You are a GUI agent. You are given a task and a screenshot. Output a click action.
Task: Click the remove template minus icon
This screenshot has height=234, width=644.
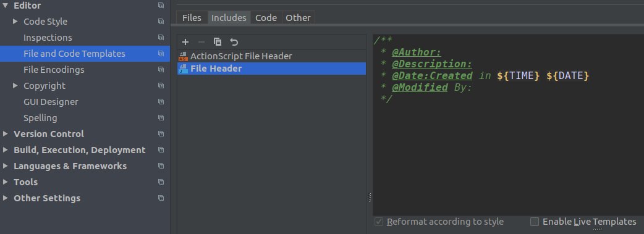click(x=201, y=42)
